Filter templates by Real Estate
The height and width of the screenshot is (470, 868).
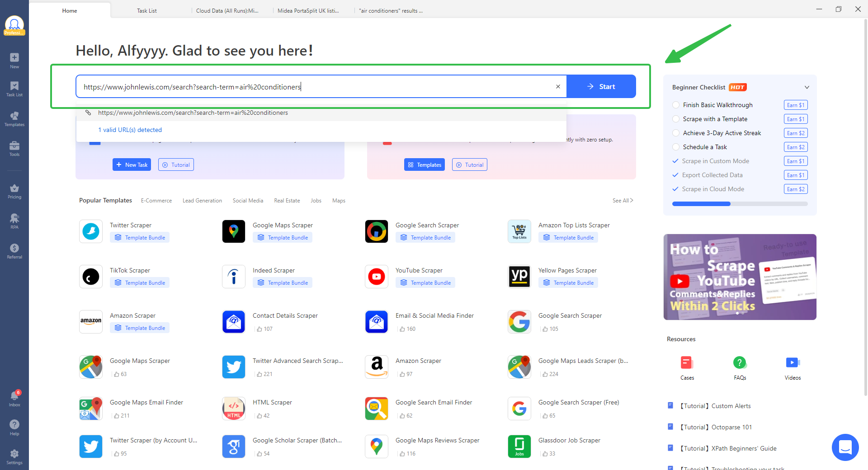click(x=287, y=201)
